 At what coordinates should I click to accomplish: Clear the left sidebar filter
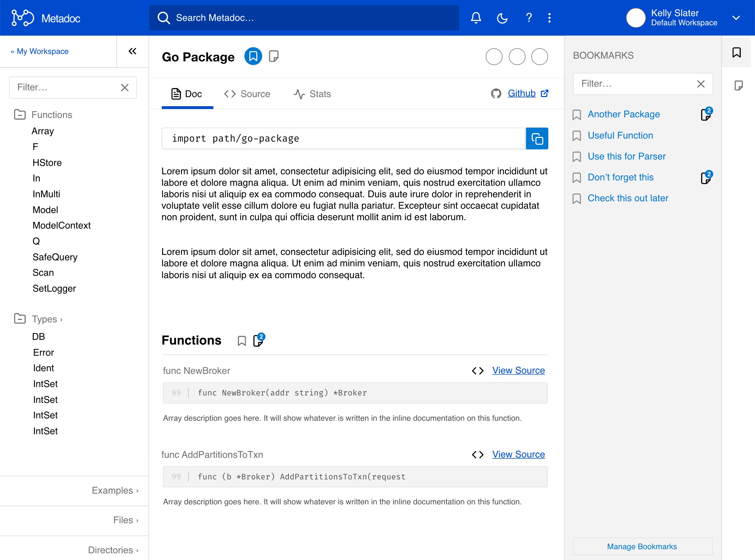125,87
